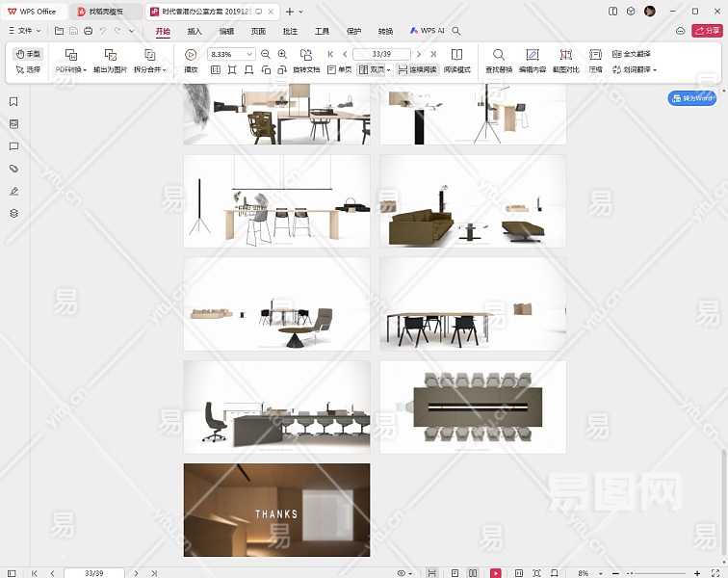Open the attachments paperclip panel
Image resolution: width=728 pixels, height=578 pixels.
pos(13,169)
